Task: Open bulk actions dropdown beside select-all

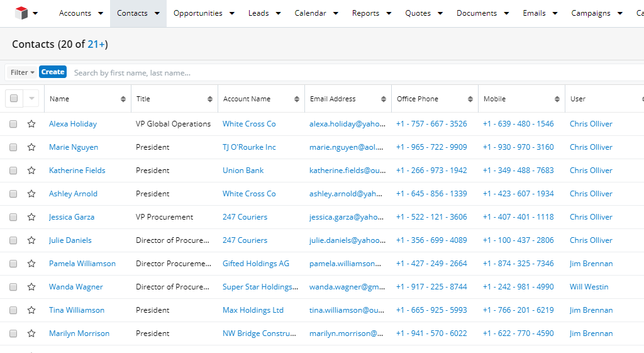Action: pyautogui.click(x=31, y=99)
